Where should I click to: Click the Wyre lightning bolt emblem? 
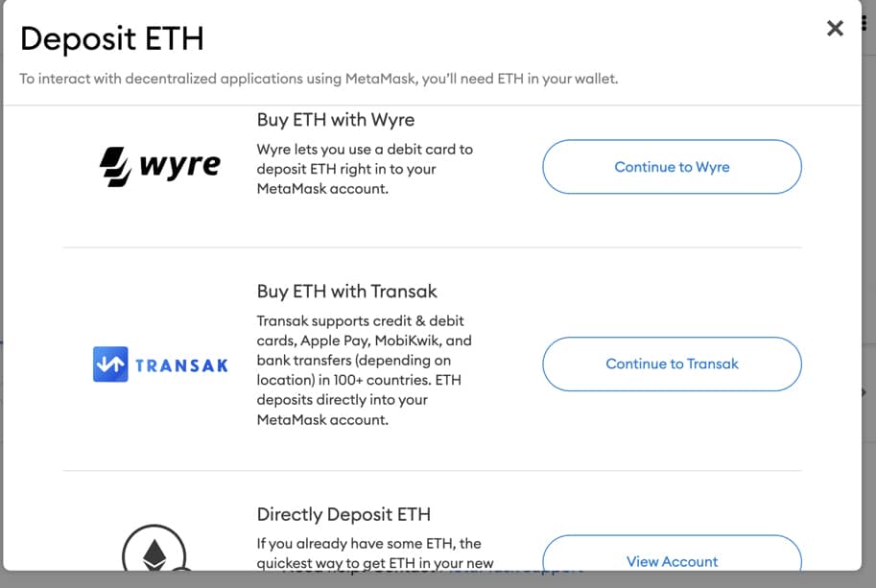coord(116,166)
